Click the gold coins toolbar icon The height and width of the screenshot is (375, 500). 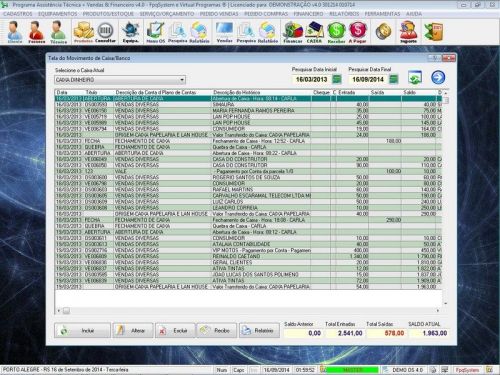[383, 31]
